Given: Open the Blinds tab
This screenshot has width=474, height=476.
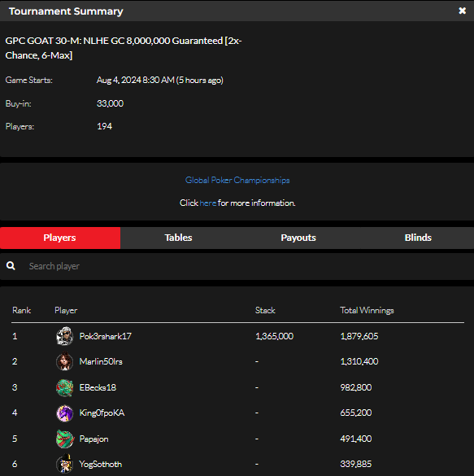Looking at the screenshot, I should click(x=418, y=238).
